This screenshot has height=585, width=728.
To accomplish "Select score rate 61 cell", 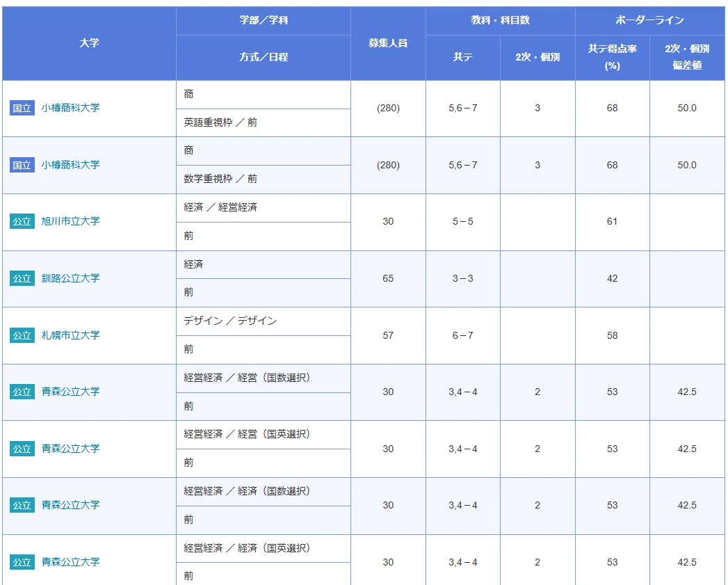I will tap(613, 222).
